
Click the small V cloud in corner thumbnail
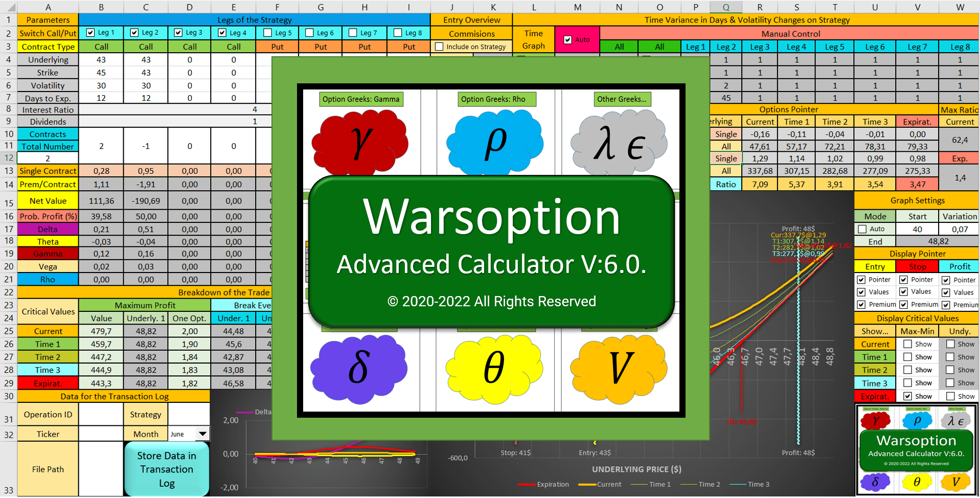pyautogui.click(x=955, y=482)
